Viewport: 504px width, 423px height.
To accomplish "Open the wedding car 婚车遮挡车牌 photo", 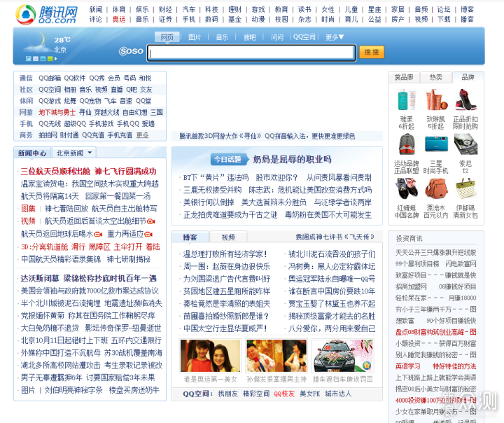I will pos(342,356).
